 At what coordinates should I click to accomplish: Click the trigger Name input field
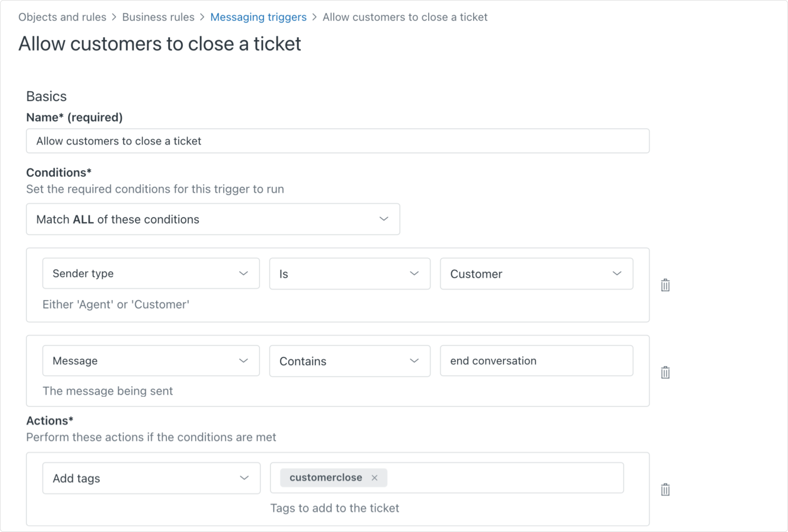click(338, 141)
